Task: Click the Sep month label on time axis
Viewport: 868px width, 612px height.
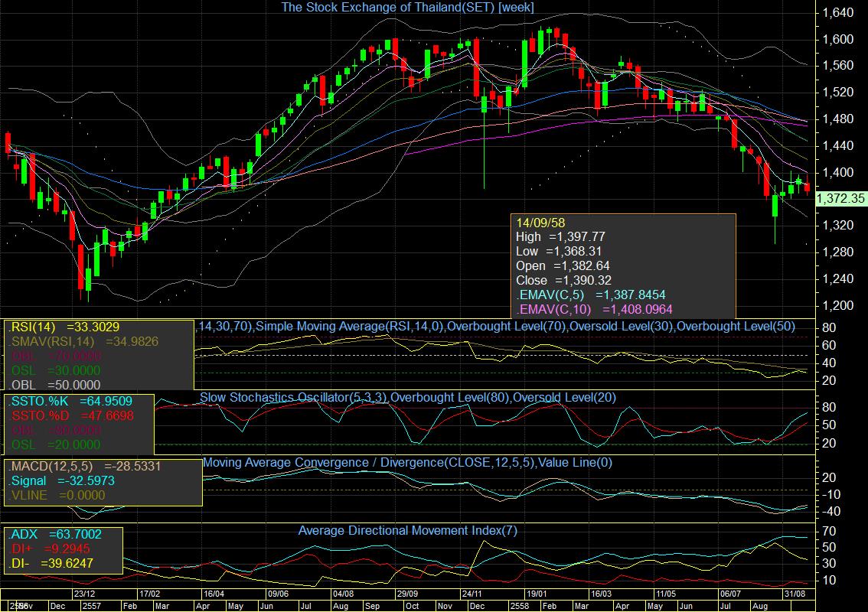Action: click(373, 606)
